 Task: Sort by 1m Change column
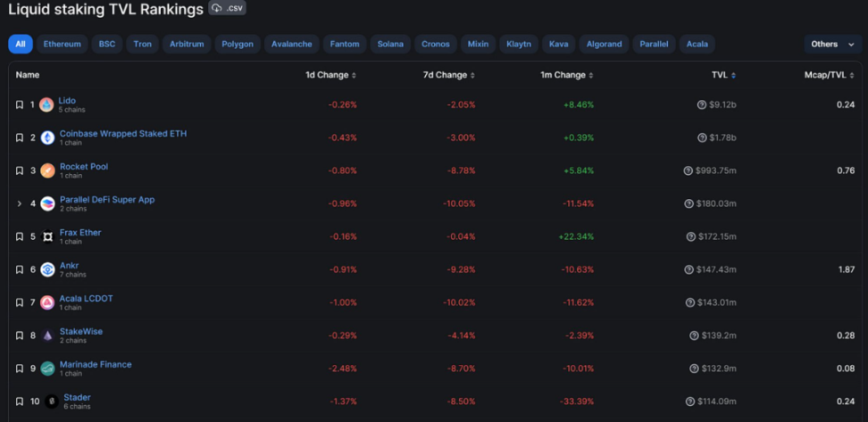point(567,75)
